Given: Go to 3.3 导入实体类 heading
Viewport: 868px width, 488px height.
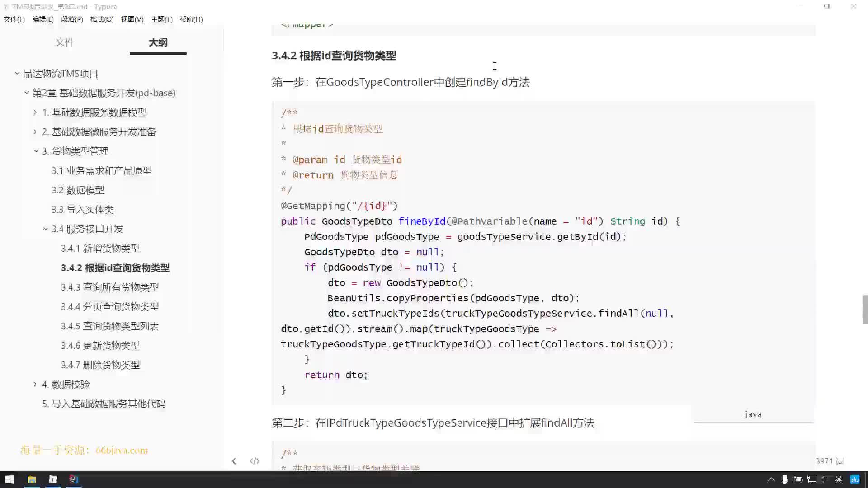Looking at the screenshot, I should point(82,209).
